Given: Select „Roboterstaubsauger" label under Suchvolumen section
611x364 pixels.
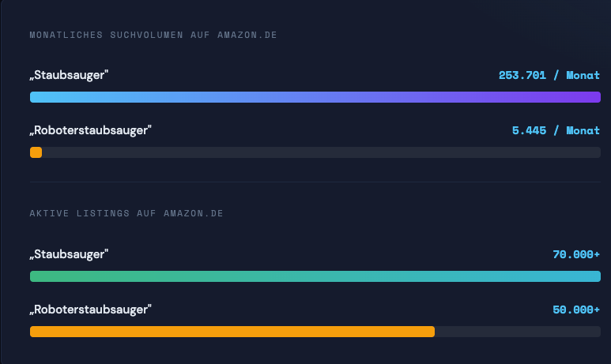Looking at the screenshot, I should pyautogui.click(x=90, y=130).
